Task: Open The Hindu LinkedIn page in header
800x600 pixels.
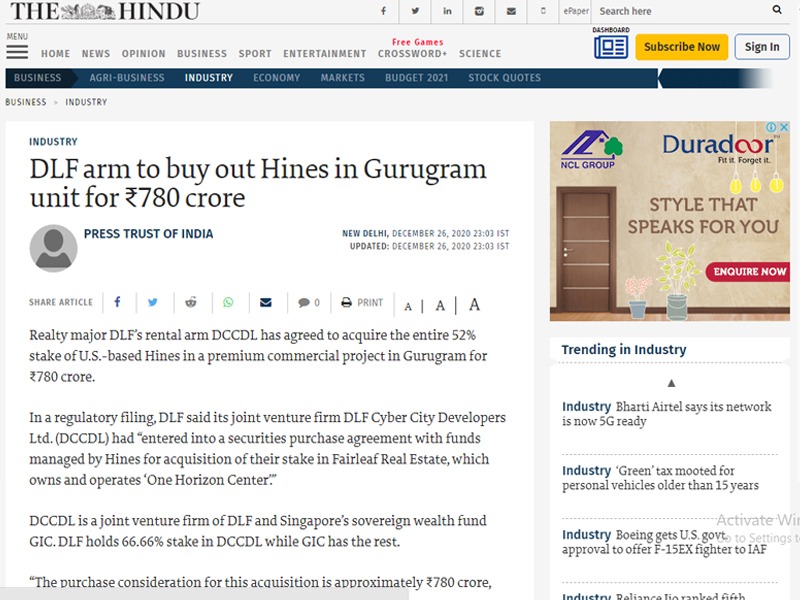Action: 447,11
